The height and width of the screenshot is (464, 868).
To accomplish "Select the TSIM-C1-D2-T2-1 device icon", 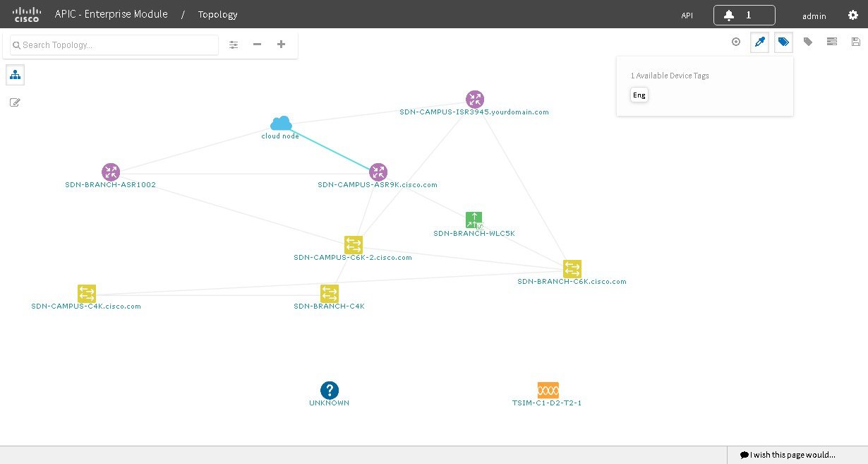I will tap(548, 390).
